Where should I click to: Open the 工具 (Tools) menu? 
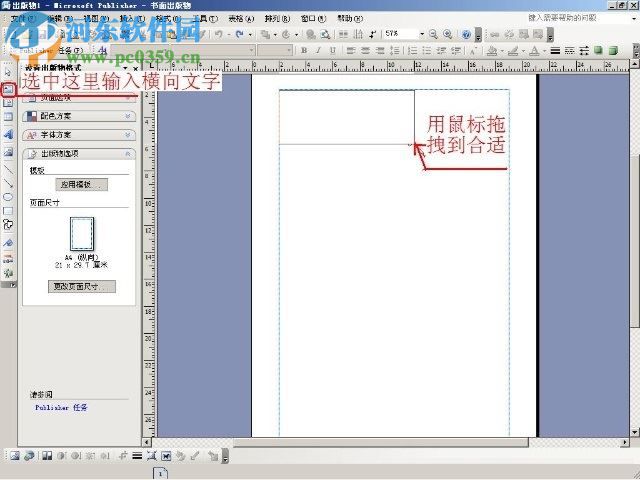[205, 19]
